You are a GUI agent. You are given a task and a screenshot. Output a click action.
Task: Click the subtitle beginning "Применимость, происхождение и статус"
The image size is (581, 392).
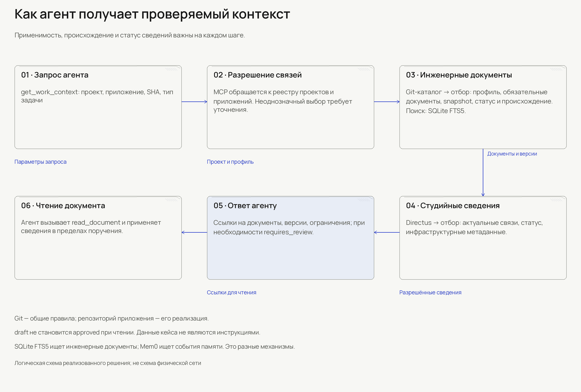click(x=129, y=35)
